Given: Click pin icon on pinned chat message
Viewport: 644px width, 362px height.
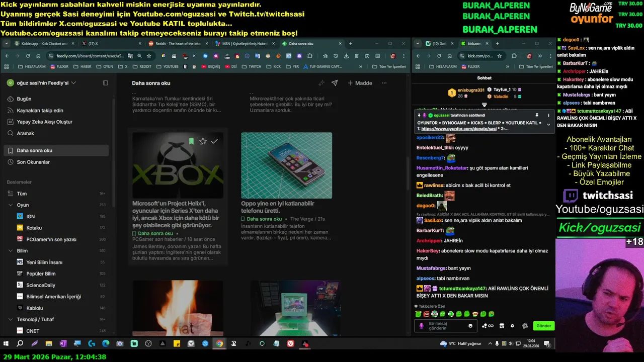Looking at the screenshot, I should point(537,116).
